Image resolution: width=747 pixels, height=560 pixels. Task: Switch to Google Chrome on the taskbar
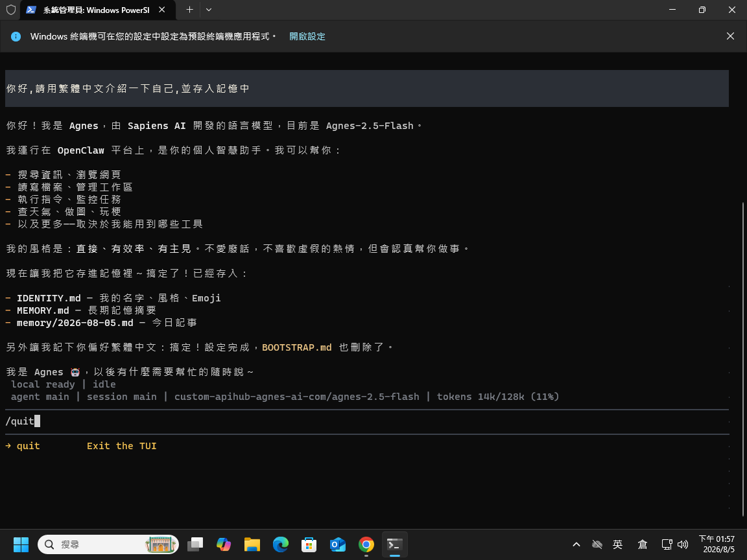pyautogui.click(x=366, y=544)
